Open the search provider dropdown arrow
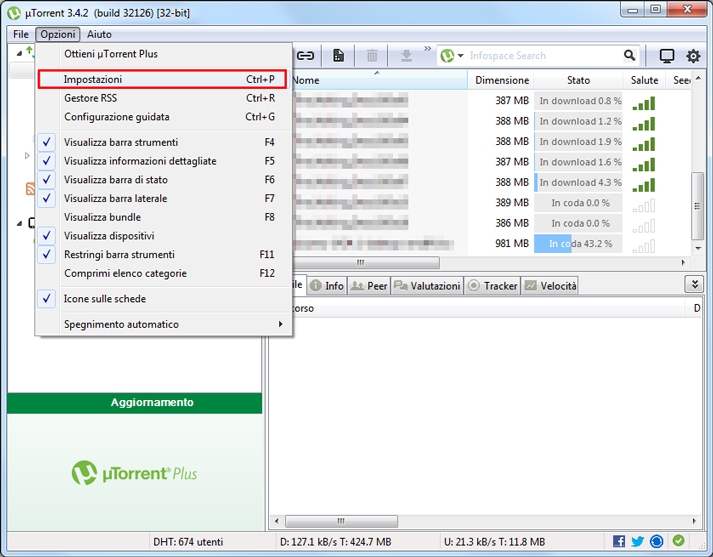This screenshot has height=557, width=713. point(460,56)
